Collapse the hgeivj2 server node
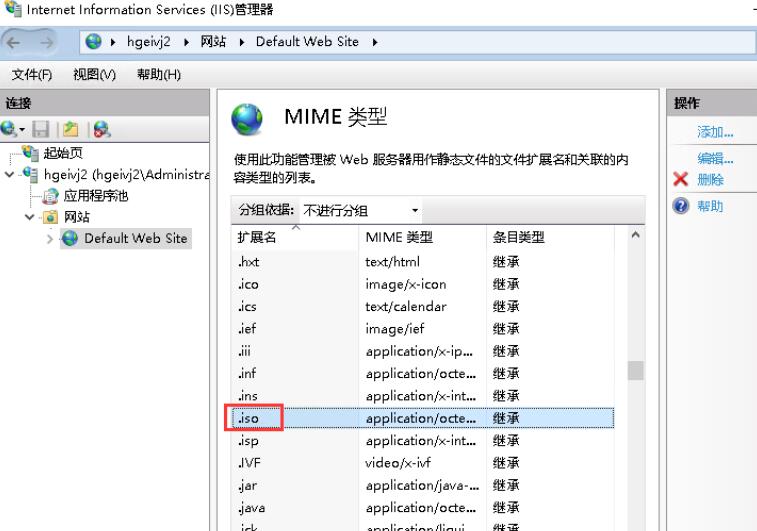This screenshot has width=757, height=531. click(x=9, y=174)
